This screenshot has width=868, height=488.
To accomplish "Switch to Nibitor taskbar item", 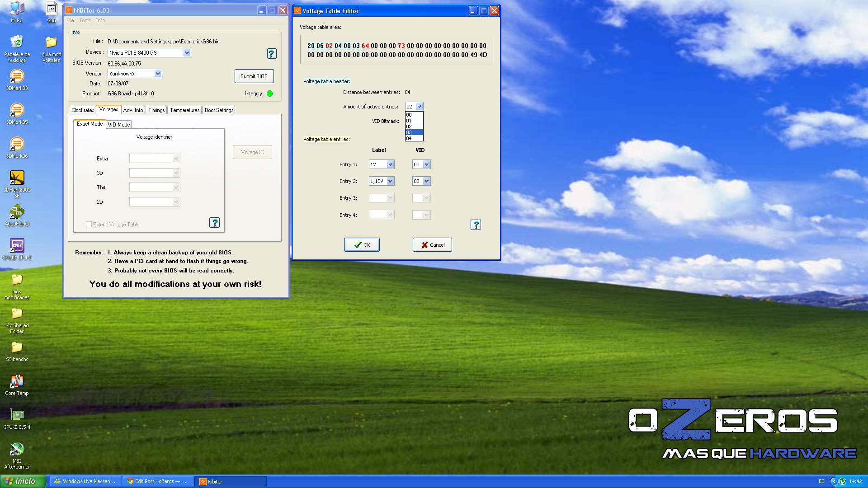I will (231, 481).
